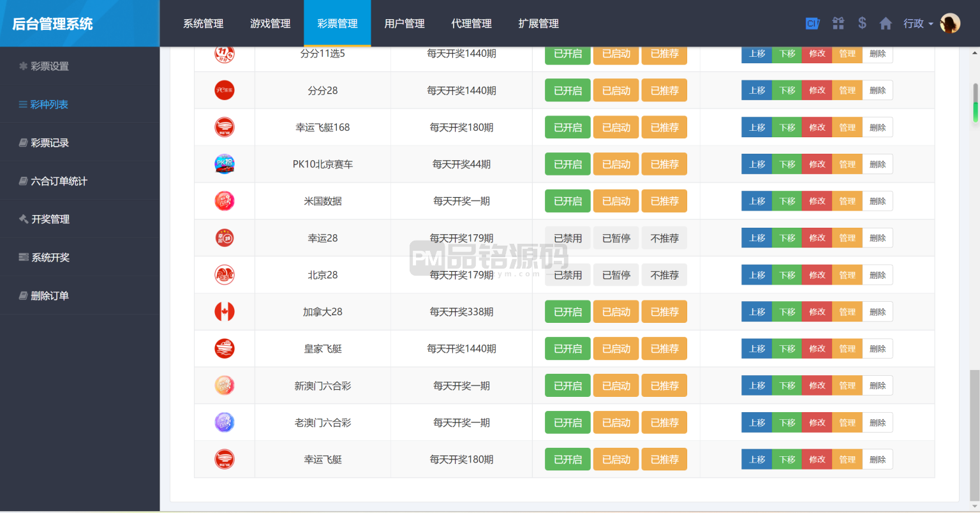980x513 pixels.
Task: Open 六合订单统计 in the sidebar
Action: tap(80, 181)
